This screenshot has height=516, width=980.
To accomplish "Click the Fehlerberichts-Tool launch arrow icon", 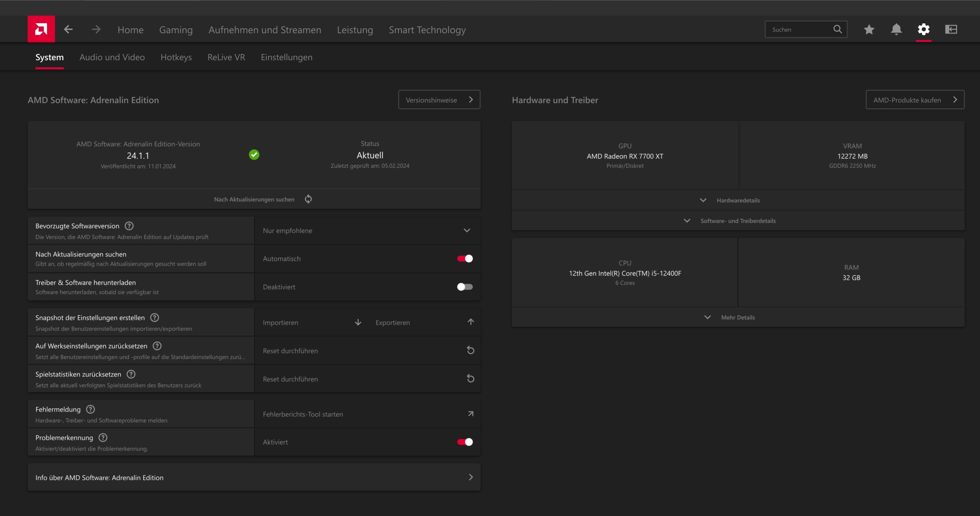I will (x=470, y=414).
